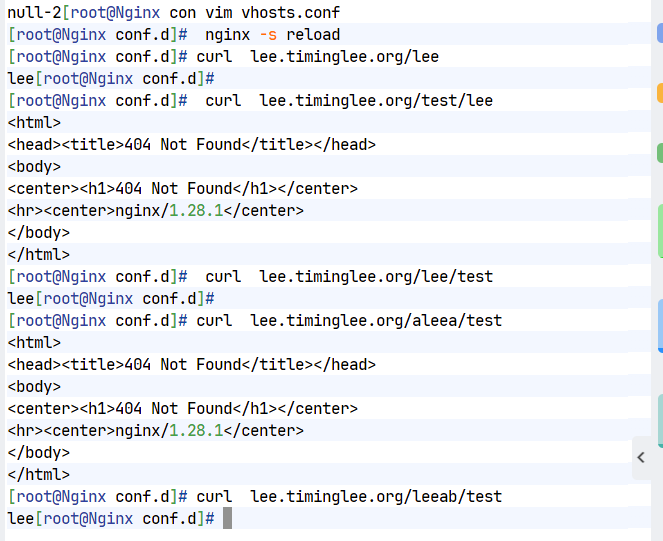663x541 pixels.
Task: Expand the collapsed side panel chevron
Action: point(641,457)
